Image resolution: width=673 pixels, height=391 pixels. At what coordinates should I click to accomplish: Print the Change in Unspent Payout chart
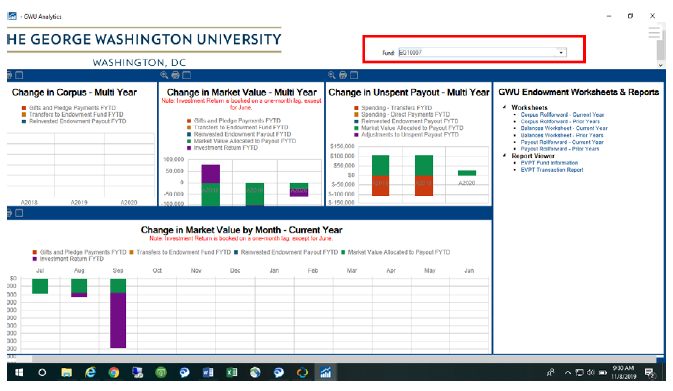point(343,75)
